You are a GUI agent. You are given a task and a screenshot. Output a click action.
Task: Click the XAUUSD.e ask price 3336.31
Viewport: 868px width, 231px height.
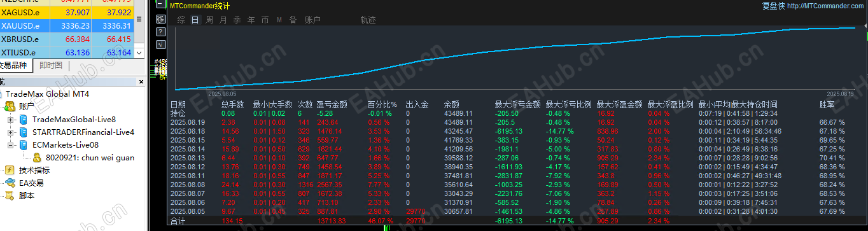point(116,26)
